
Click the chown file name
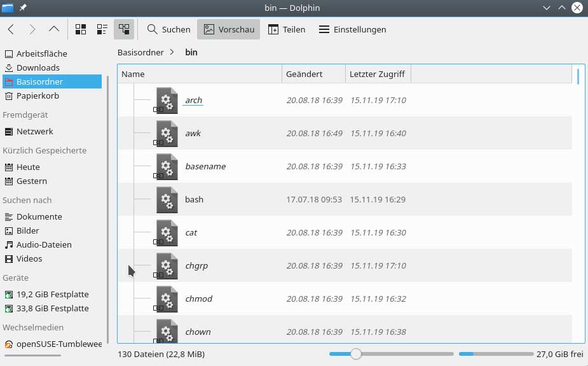click(198, 332)
